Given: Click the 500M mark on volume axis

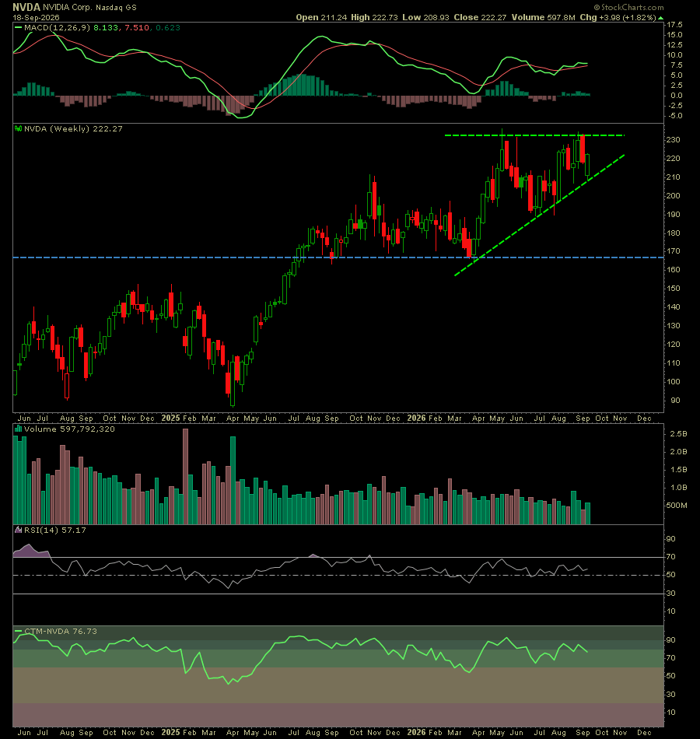Looking at the screenshot, I should pyautogui.click(x=677, y=506).
